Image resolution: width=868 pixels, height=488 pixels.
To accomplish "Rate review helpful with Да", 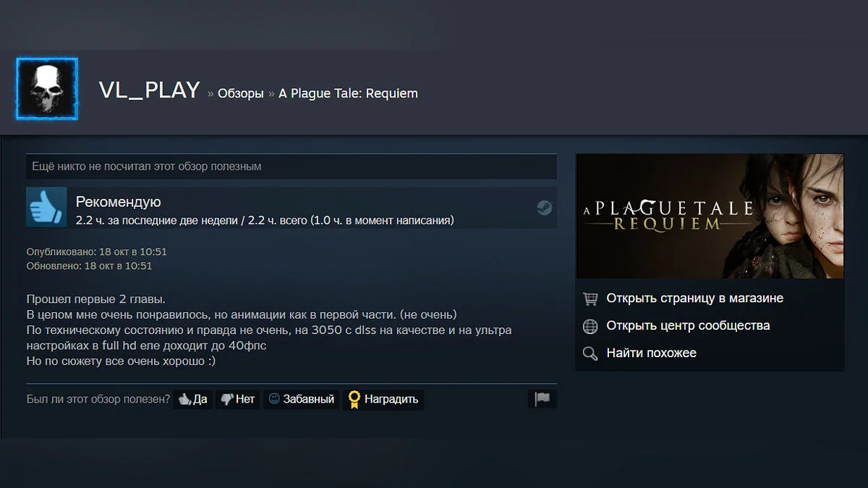I will [193, 399].
